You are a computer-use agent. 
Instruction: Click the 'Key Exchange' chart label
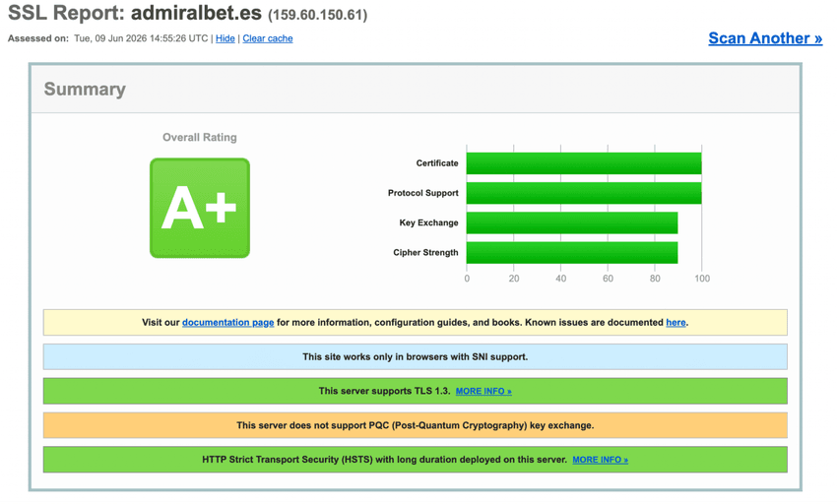(428, 223)
